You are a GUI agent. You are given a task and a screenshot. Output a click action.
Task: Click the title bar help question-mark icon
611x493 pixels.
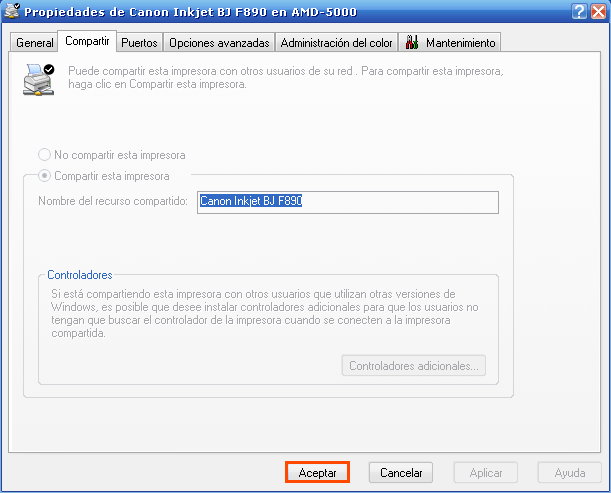[579, 11]
